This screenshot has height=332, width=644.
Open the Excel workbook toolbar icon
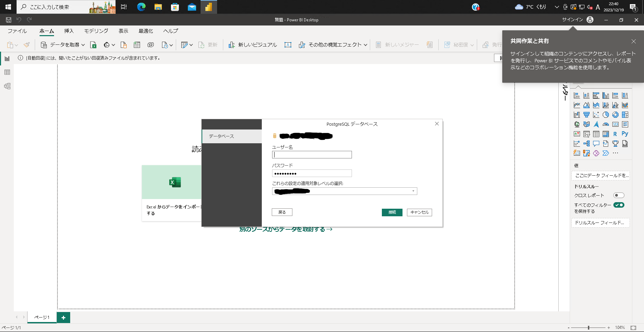(x=93, y=45)
